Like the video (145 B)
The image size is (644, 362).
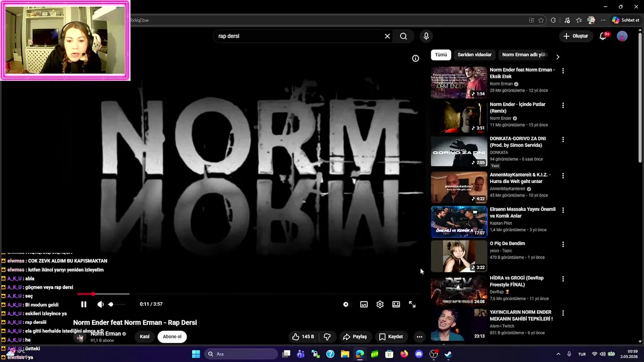303,337
